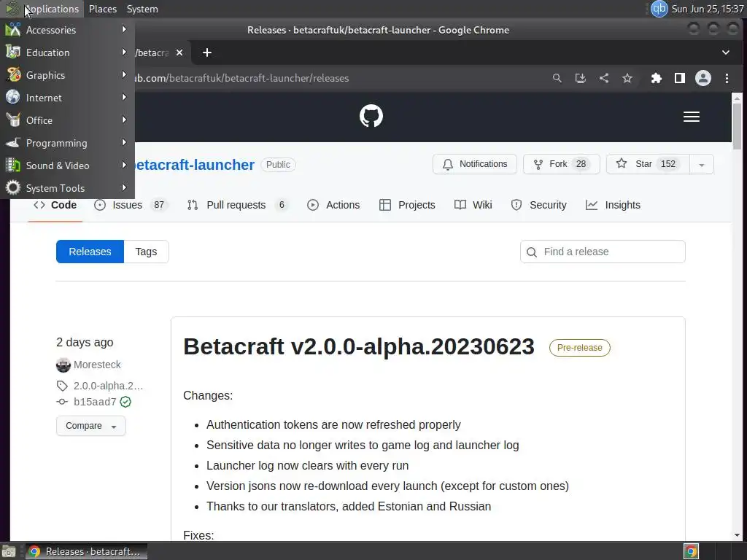
Task: Switch to the Projects tab
Action: click(x=407, y=205)
